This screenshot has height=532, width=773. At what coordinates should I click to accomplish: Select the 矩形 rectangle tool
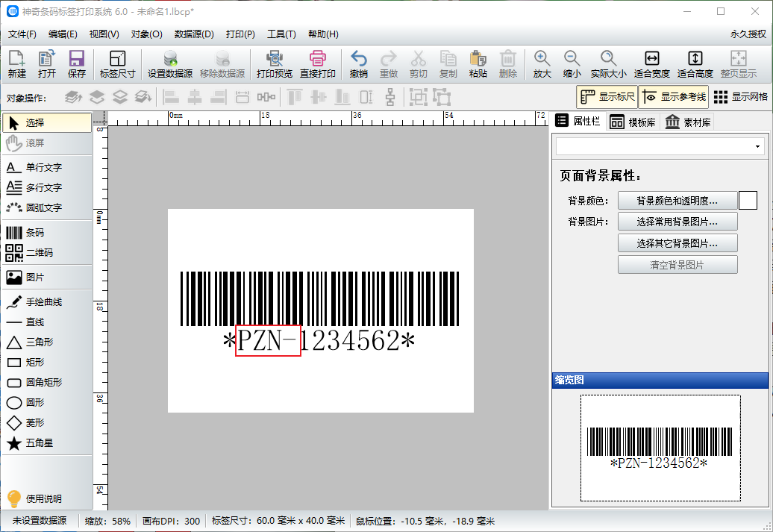tap(47, 363)
